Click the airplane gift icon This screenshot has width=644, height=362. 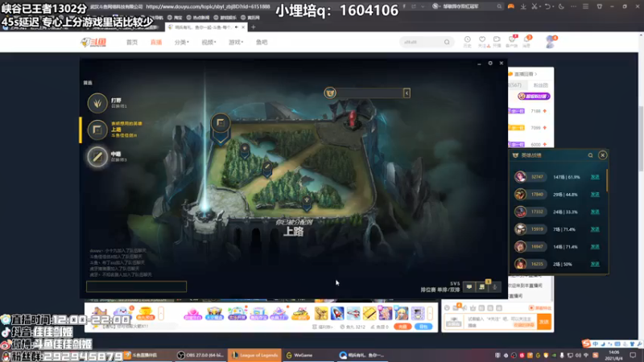(x=353, y=313)
